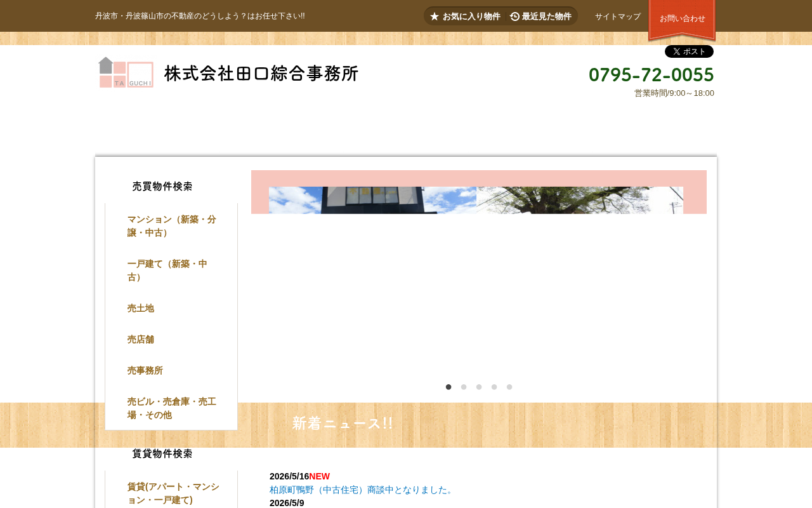Open news link 柏原町鴨野（中古住宅）商談中
812x508 pixels.
point(362,490)
